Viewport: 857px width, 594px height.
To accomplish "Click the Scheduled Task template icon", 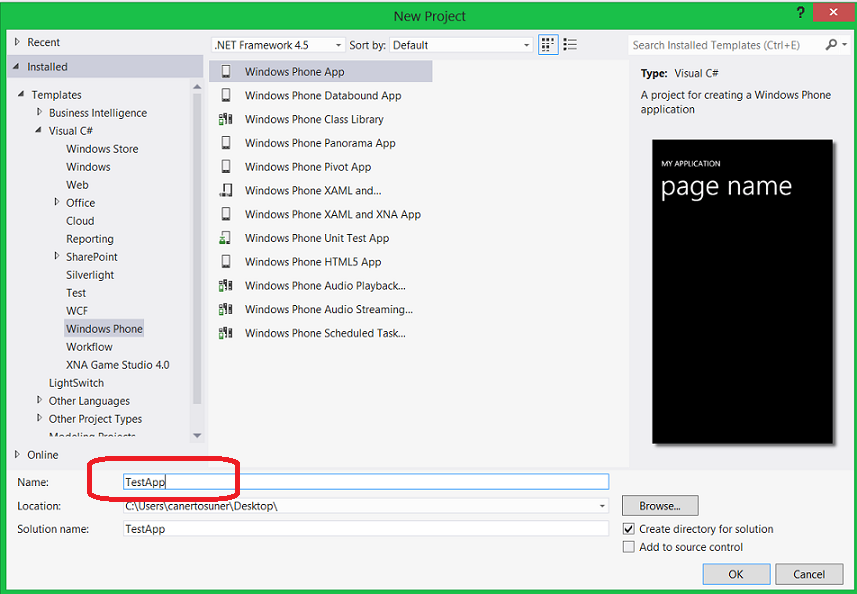I will [226, 333].
